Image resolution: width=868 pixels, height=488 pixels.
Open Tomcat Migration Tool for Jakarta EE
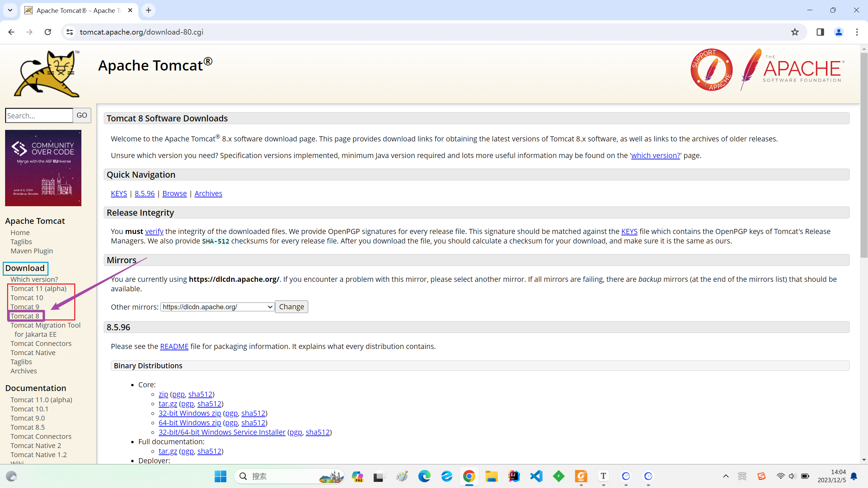(x=45, y=330)
